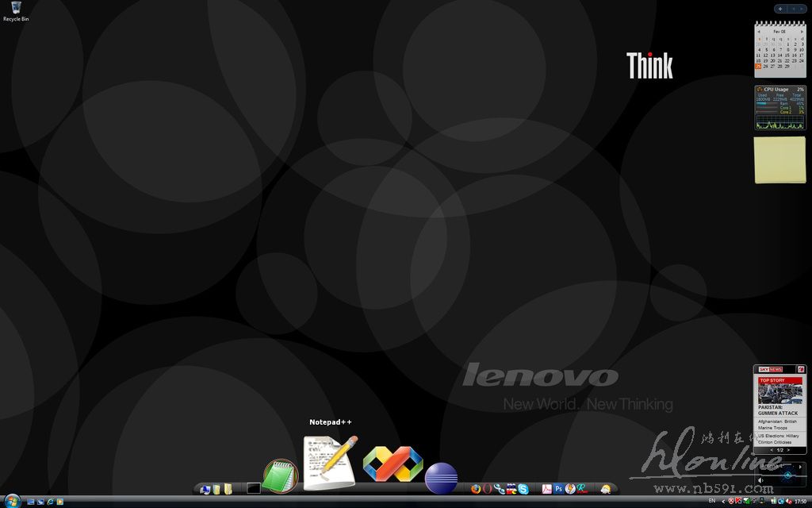Screen dimensions: 812x508
Task: Open the Recycle Bin on the desktop
Action: [15, 10]
